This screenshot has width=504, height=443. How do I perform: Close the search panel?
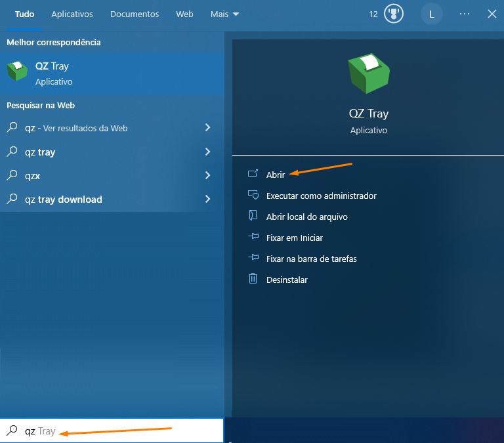tap(492, 14)
